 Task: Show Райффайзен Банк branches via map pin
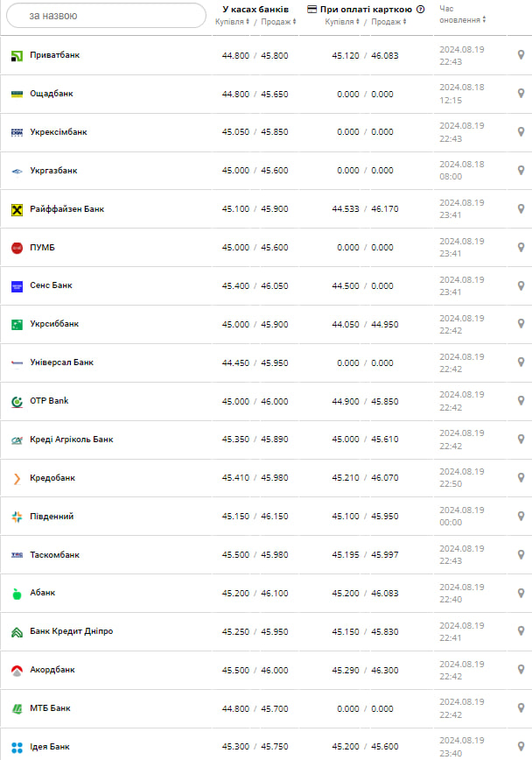point(521,209)
